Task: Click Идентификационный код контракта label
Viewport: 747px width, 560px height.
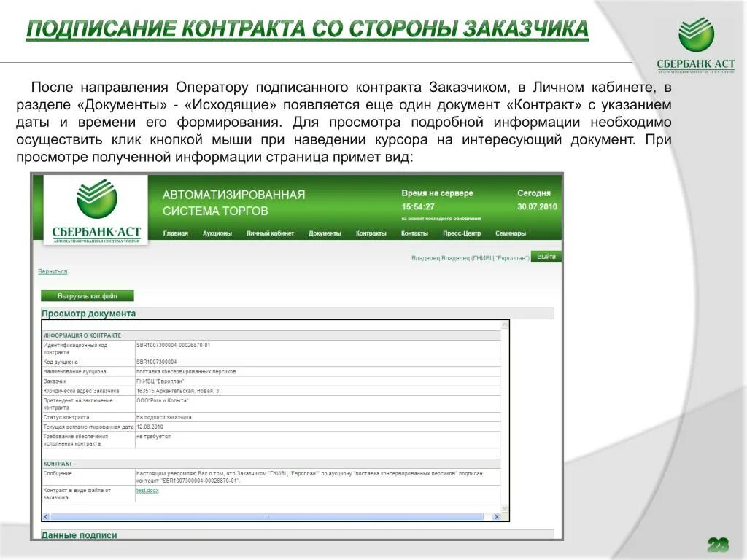Action: click(x=75, y=349)
